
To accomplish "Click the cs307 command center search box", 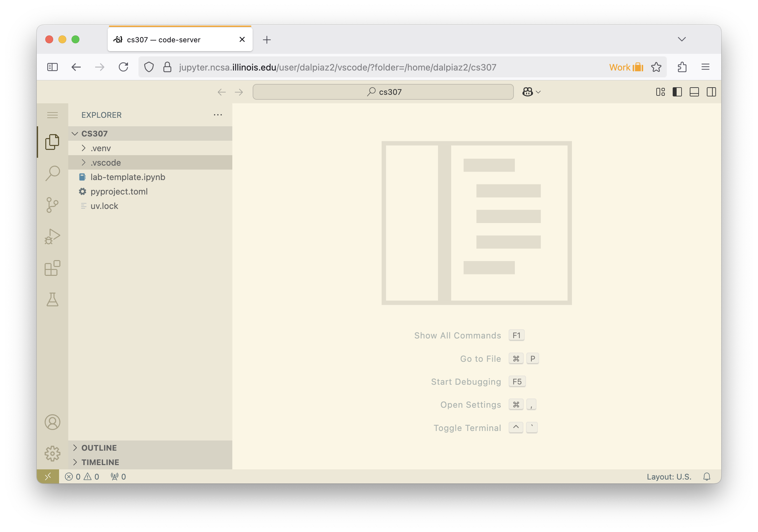I will [383, 92].
